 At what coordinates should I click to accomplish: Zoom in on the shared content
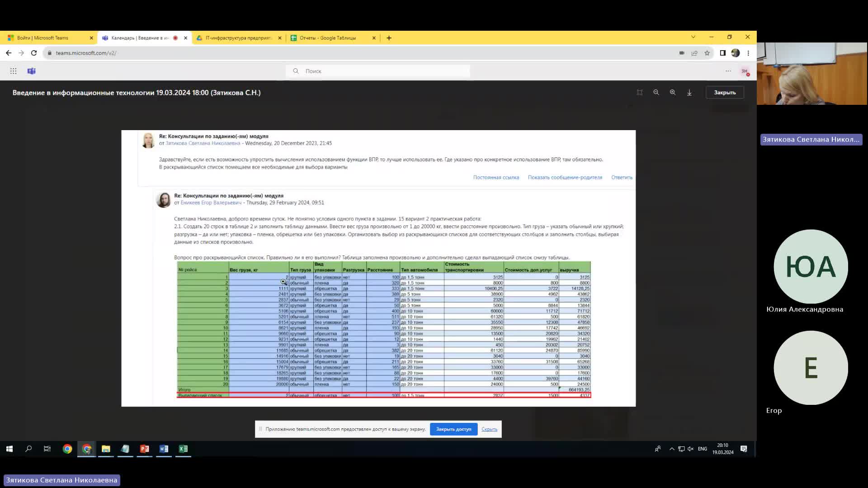click(673, 92)
